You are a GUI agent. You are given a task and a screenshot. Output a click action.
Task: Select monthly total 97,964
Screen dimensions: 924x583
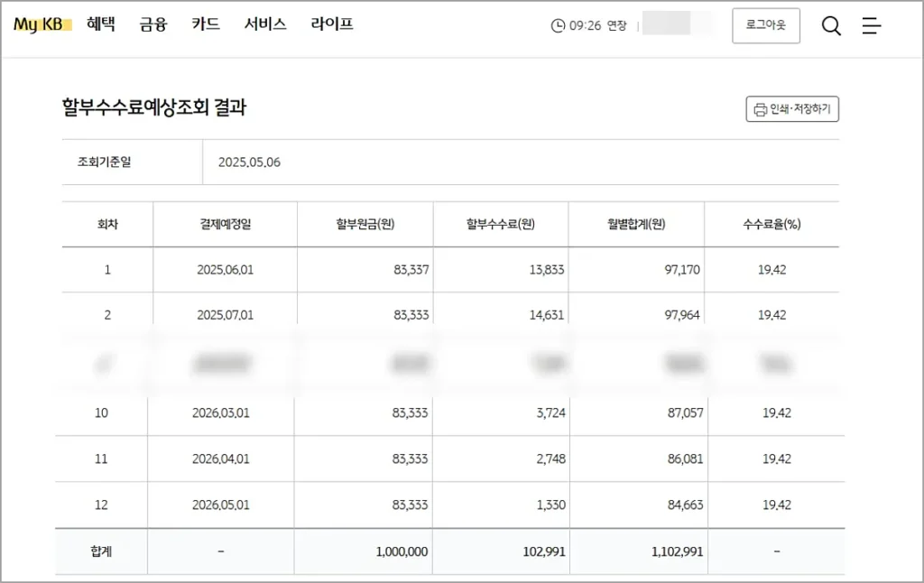(x=682, y=315)
